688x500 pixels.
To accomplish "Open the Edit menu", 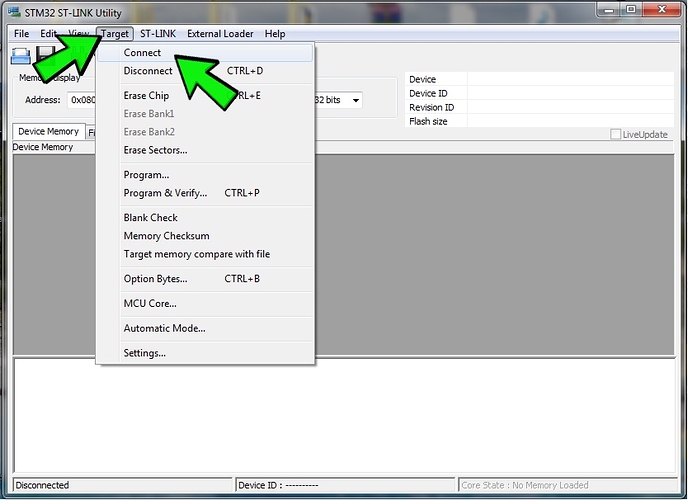I will tap(48, 34).
